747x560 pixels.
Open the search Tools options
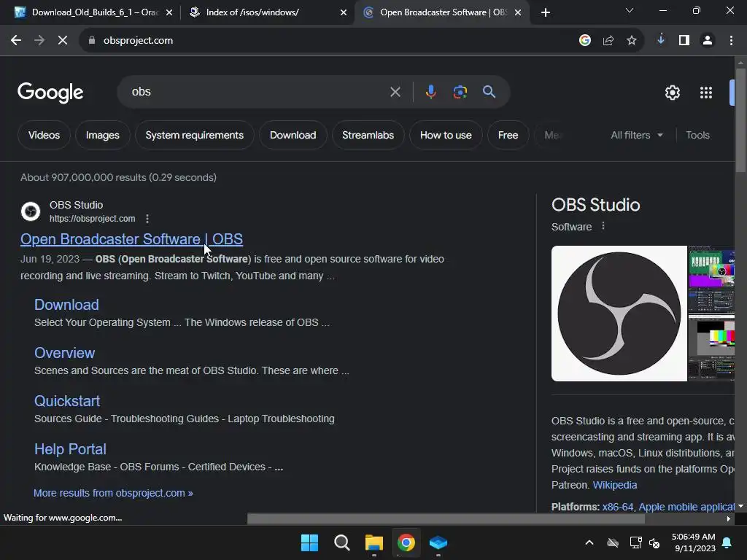point(697,135)
